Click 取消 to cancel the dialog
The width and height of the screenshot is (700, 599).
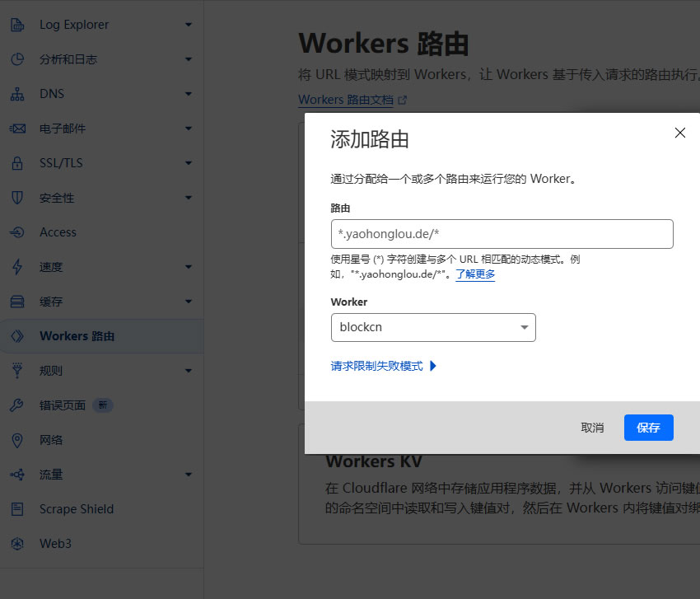point(592,428)
